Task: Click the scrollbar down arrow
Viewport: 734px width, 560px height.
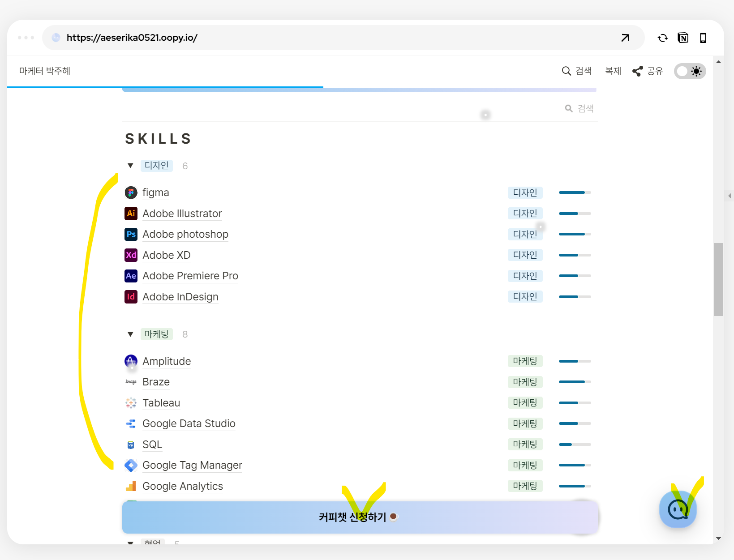Action: 718,539
